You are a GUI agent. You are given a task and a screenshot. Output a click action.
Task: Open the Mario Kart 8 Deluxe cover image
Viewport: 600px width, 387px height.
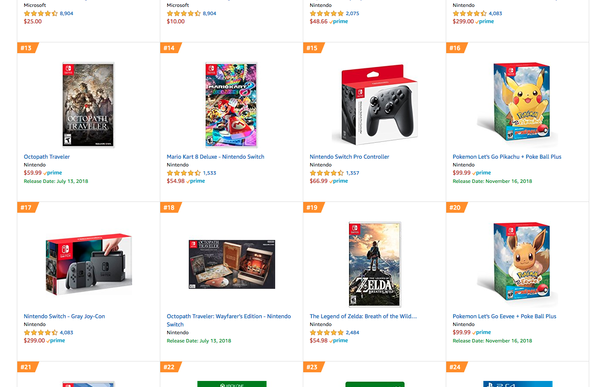[x=231, y=105]
